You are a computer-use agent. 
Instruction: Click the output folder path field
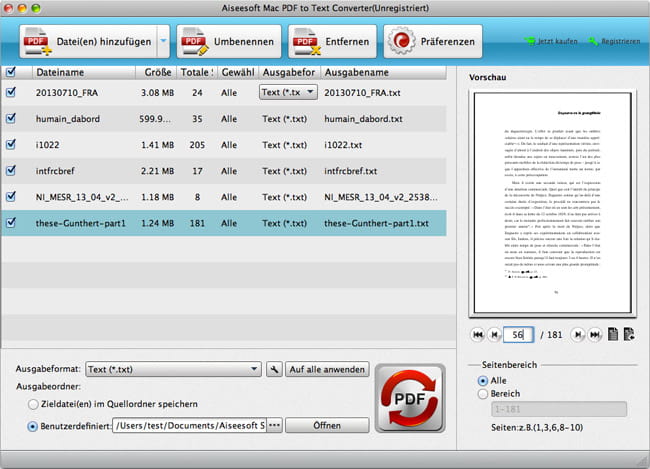(189, 425)
